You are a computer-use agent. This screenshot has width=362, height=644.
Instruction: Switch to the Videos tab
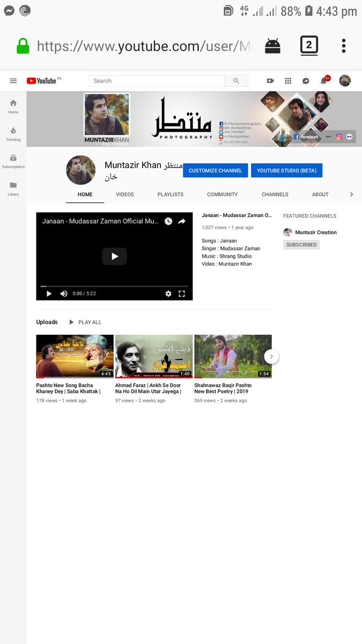point(125,194)
